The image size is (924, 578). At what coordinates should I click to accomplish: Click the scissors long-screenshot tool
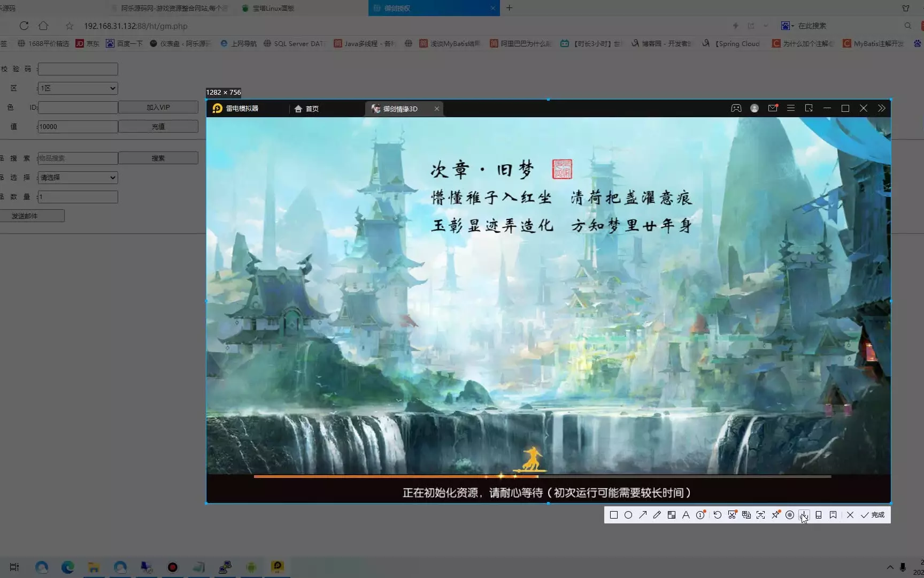(732, 515)
